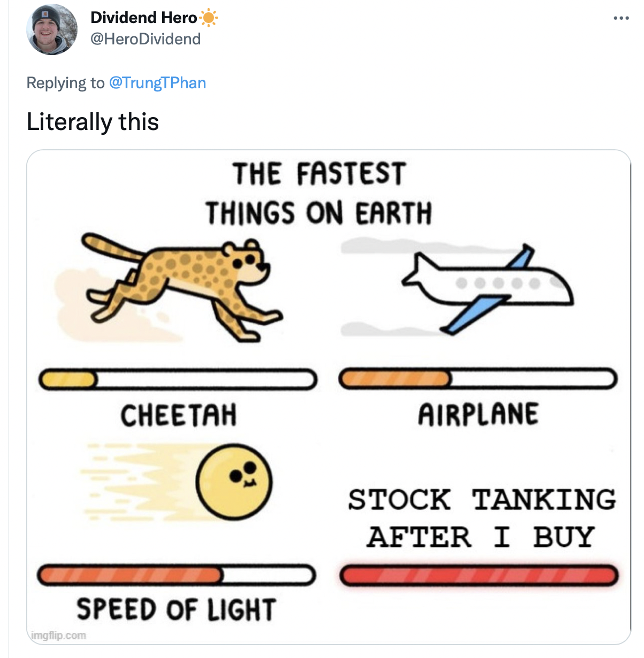Open the Dividend Hero display name link
The height and width of the screenshot is (658, 644).
tap(144, 18)
